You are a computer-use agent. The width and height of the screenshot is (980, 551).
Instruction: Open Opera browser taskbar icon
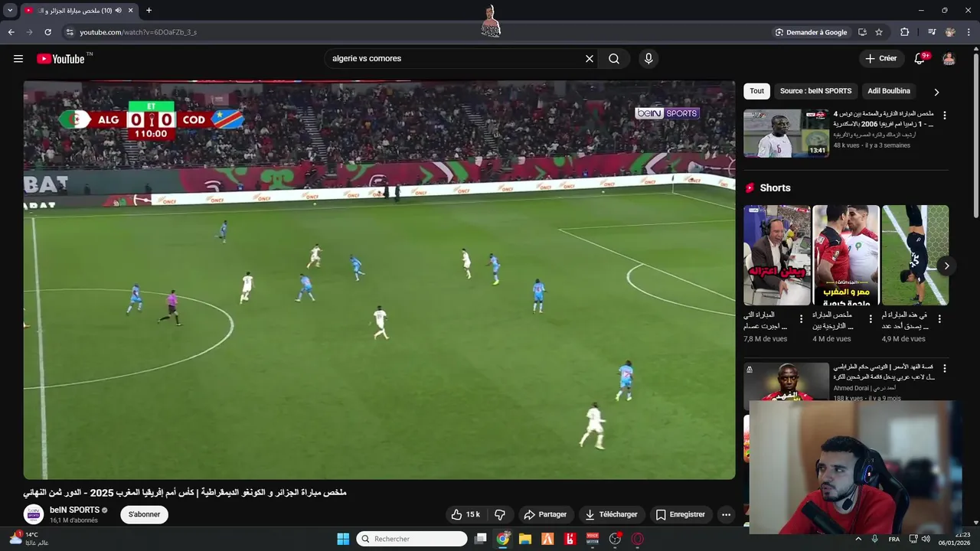point(637,539)
